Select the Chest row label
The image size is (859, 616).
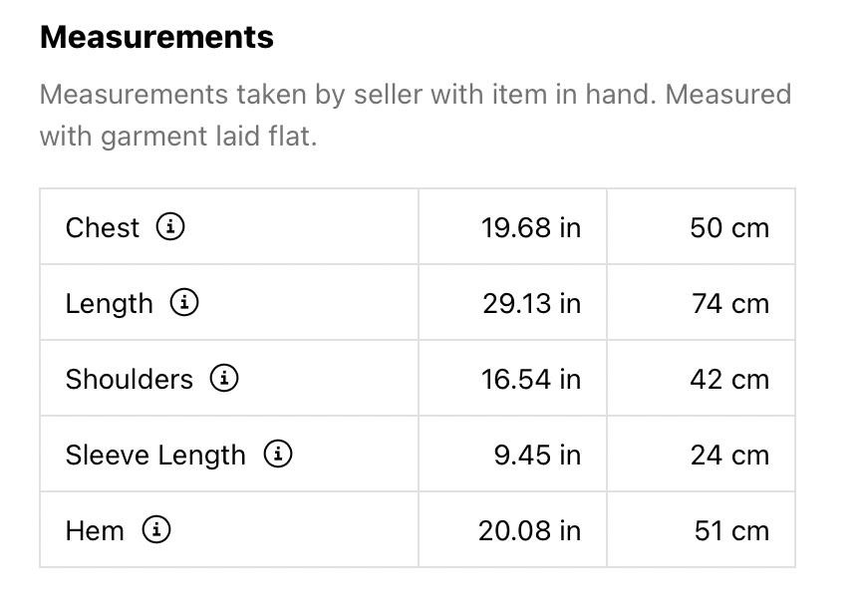(x=103, y=227)
